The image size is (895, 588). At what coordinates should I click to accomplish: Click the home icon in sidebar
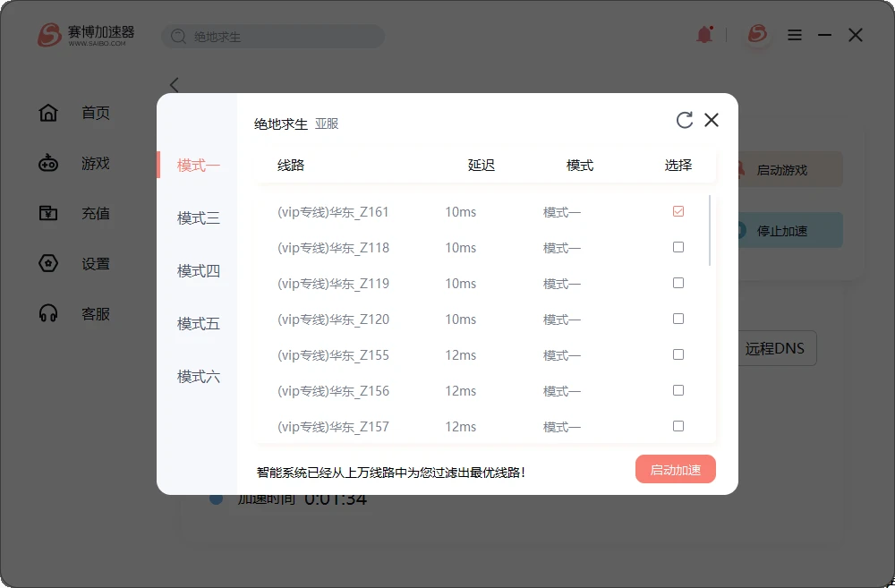pyautogui.click(x=48, y=113)
